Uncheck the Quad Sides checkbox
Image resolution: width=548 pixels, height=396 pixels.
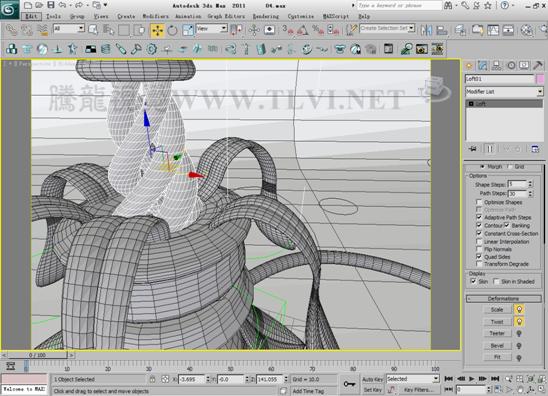point(479,257)
